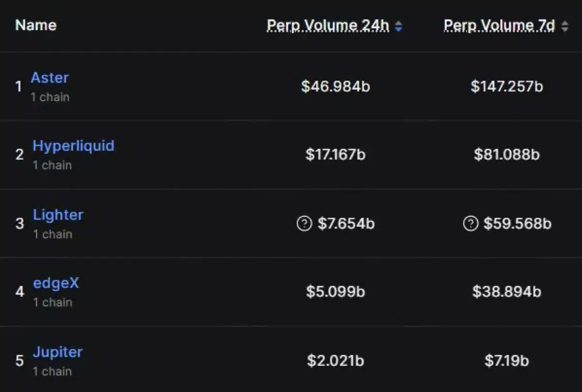Sort by the Perp Volume 24h column header
Screen dimensions: 582x392
tap(328, 26)
